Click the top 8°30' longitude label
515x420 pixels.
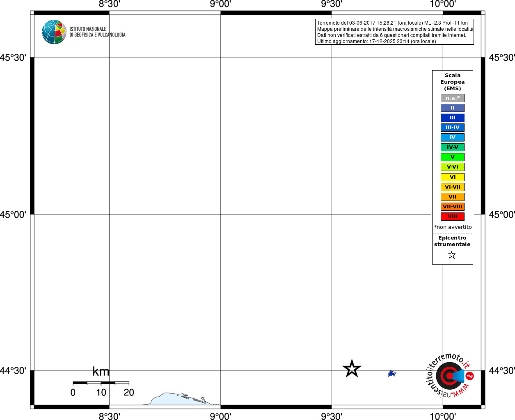point(109,4)
